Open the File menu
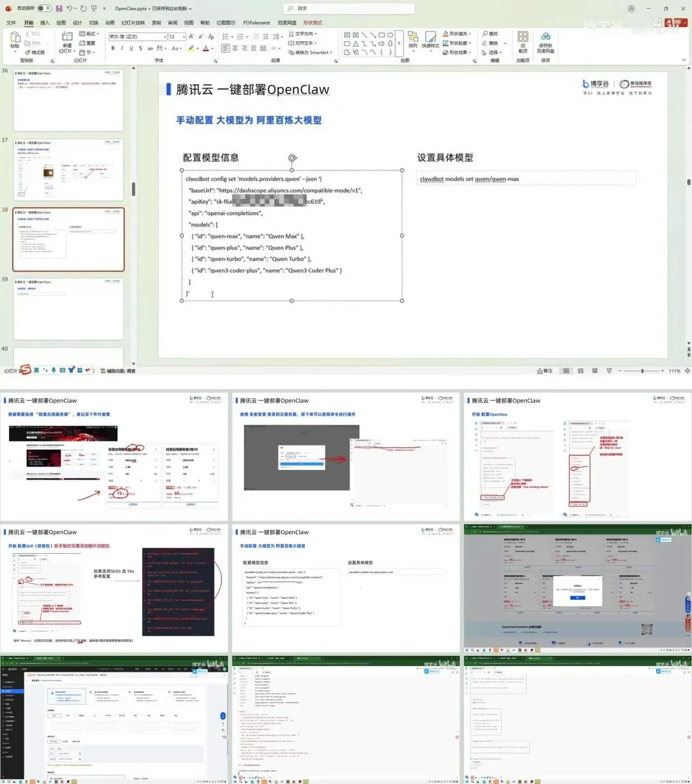 tap(11, 22)
